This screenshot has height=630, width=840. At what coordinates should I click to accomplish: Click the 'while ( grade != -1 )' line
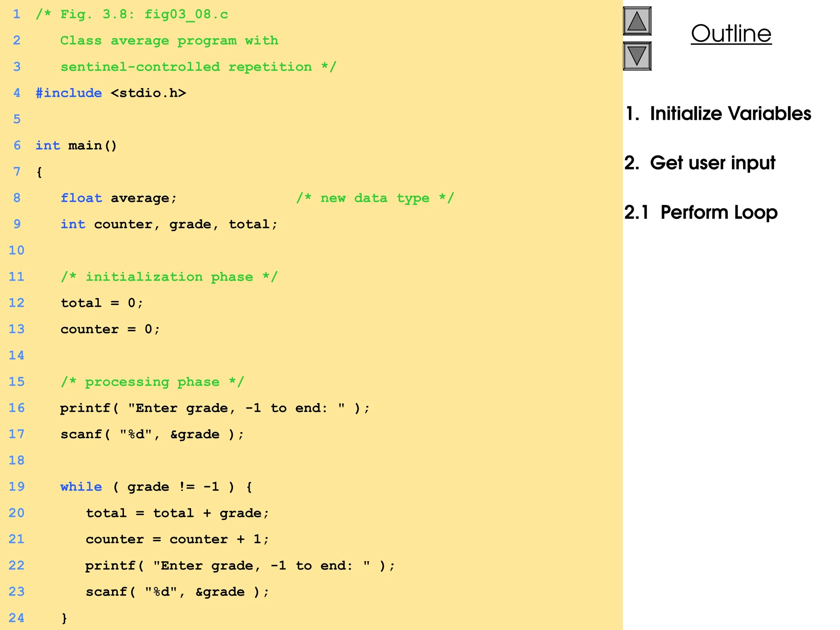(157, 487)
